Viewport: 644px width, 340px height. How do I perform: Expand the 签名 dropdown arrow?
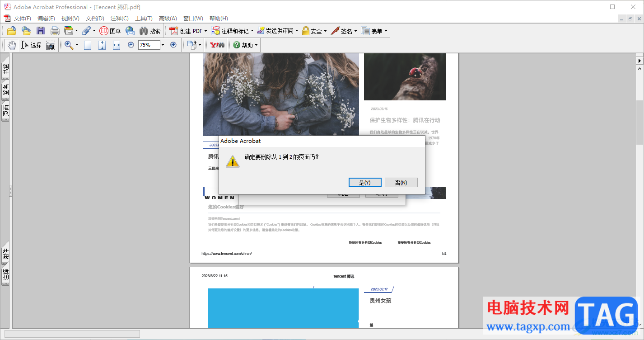(x=355, y=31)
